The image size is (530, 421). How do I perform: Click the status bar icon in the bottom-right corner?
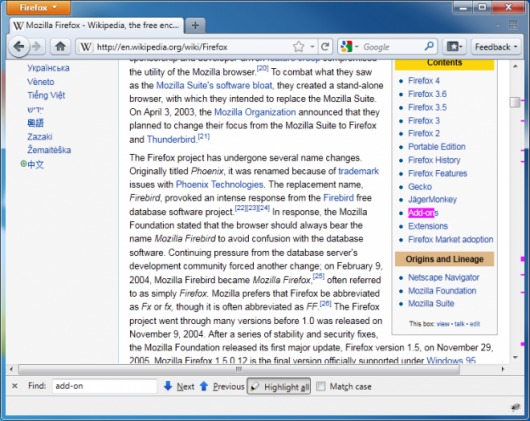pyautogui.click(x=515, y=407)
